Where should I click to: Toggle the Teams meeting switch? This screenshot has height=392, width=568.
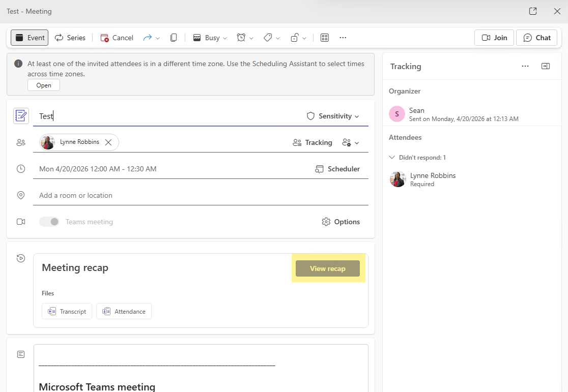49,222
